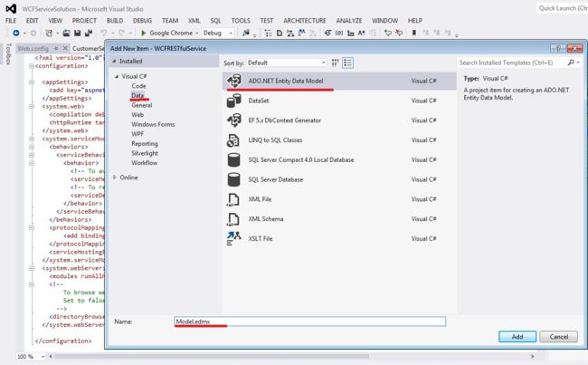This screenshot has height=365, width=588.
Task: Click scrollbar right arrow in editor
Action: pyautogui.click(x=532, y=356)
